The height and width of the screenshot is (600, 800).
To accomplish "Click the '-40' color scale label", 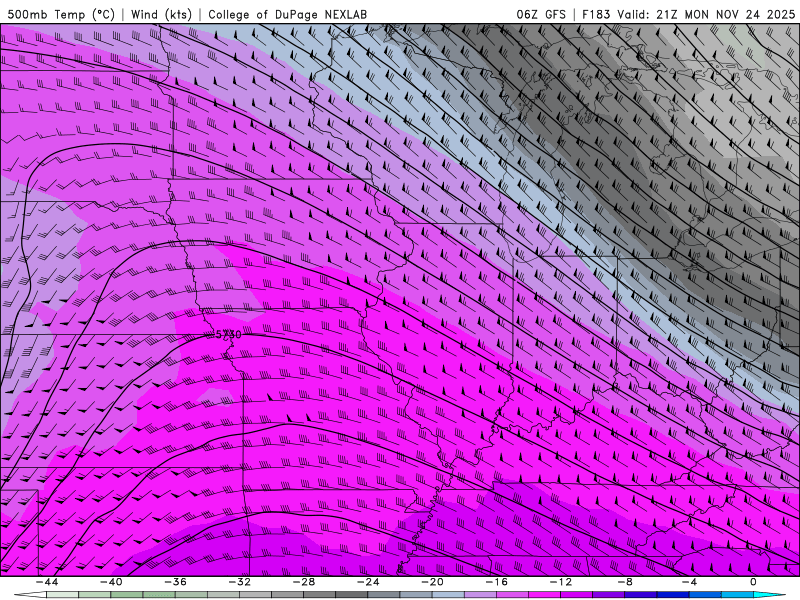I will click(x=111, y=582).
